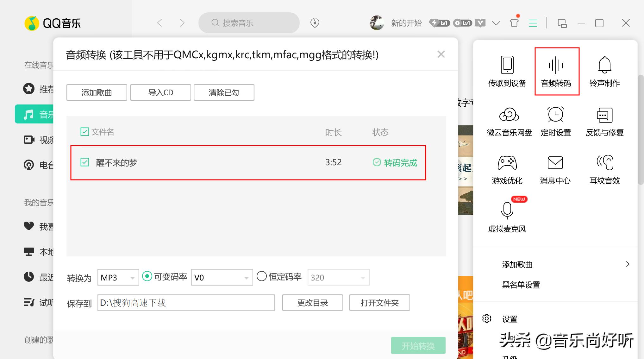The width and height of the screenshot is (644, 359).
Task: Open 传歌到设备 to transfer songs
Action: (x=507, y=70)
